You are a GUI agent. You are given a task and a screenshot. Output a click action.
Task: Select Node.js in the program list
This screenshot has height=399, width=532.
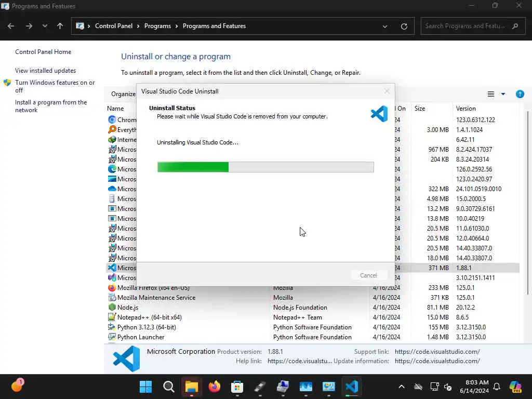(128, 308)
